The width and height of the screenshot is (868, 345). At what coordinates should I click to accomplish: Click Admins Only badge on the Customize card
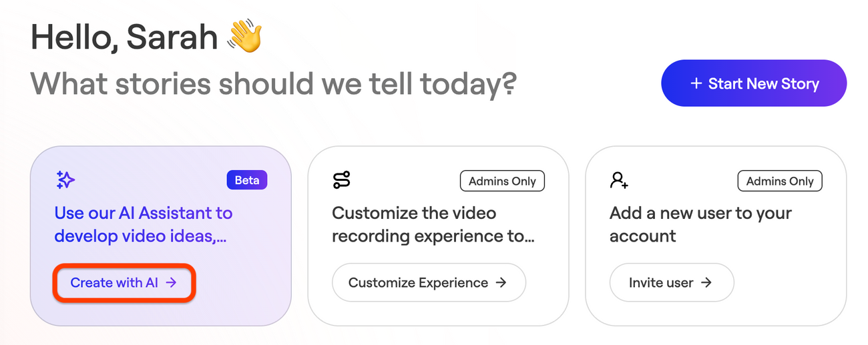[502, 181]
